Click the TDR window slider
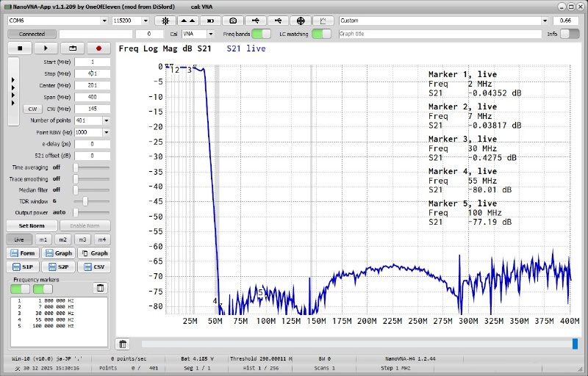Screen dimensions: 588x376 coord(85,200)
